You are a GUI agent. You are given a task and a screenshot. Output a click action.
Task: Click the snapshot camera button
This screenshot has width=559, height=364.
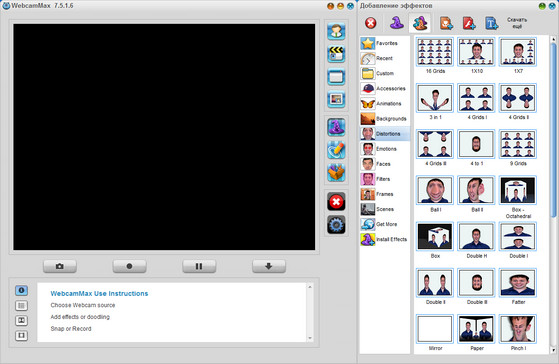pos(60,266)
